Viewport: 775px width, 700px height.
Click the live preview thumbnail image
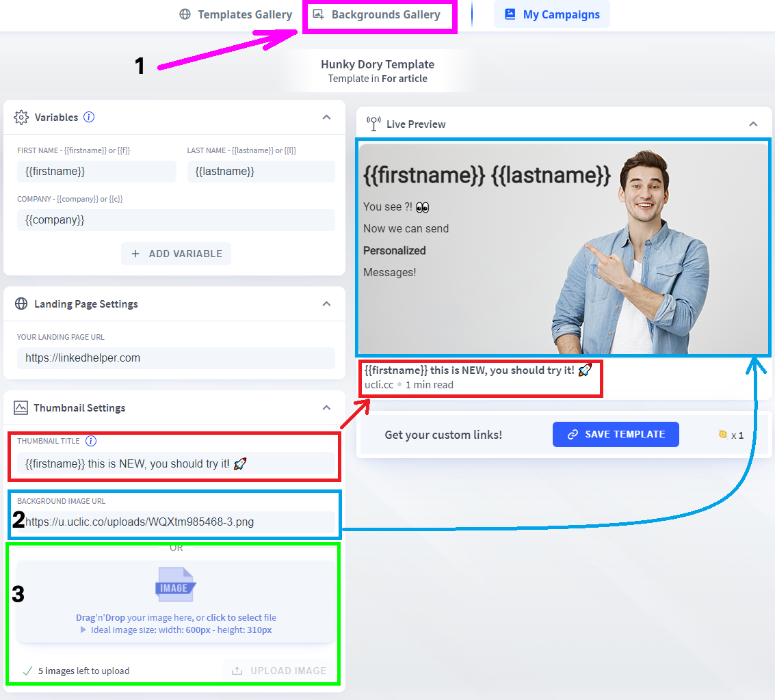563,248
